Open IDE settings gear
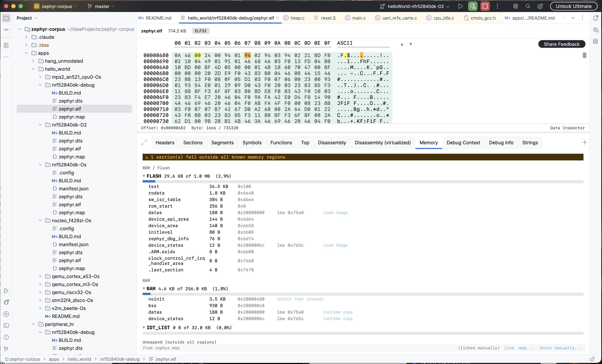This screenshot has width=602, height=364. (x=540, y=6)
